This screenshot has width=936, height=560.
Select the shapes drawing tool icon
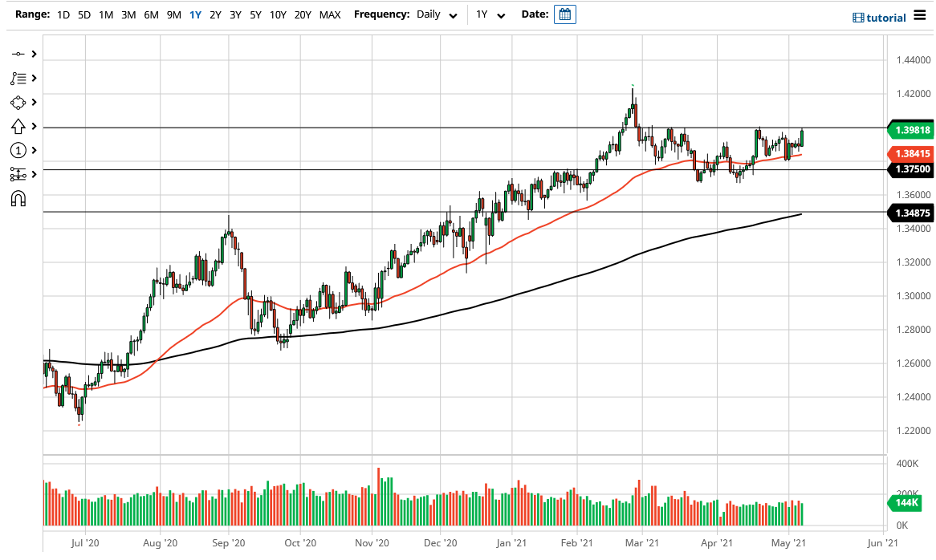[18, 103]
